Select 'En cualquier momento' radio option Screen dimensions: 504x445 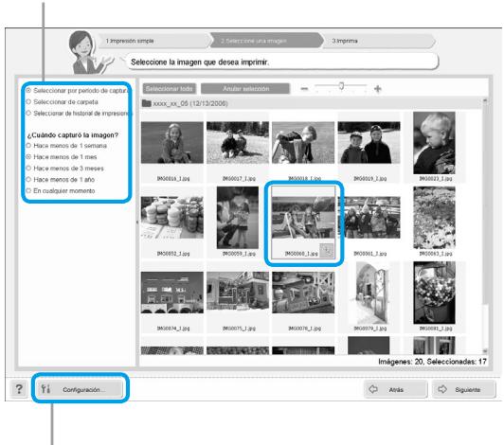click(28, 190)
